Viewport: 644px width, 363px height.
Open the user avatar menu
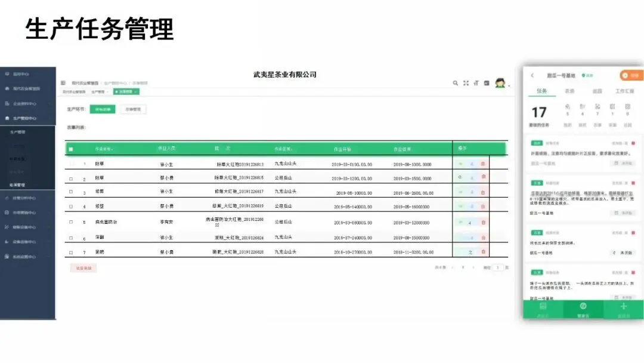coord(500,83)
